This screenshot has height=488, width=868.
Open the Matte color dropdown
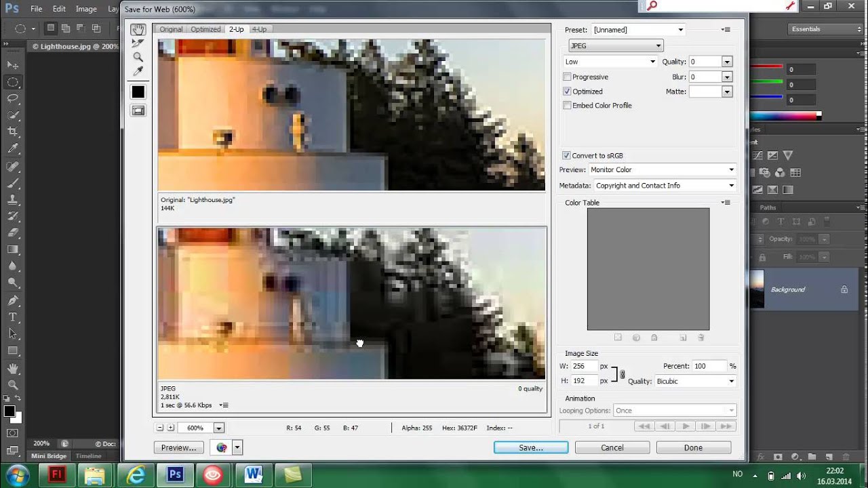727,91
